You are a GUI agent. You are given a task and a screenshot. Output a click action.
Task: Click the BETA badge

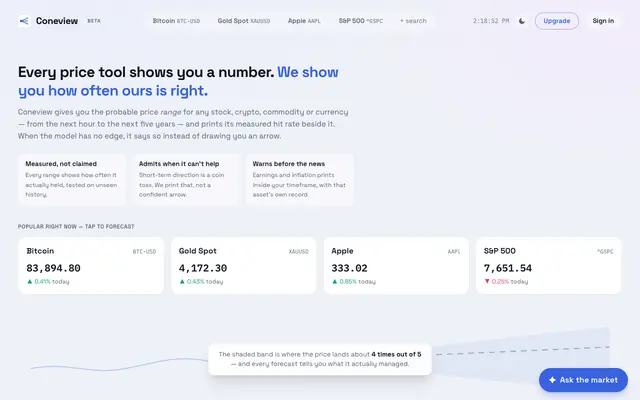pos(94,21)
